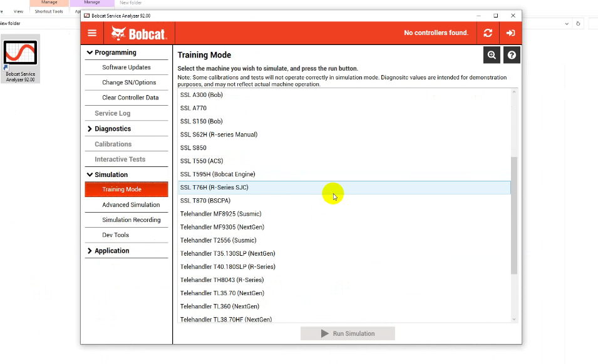Open File Explorer address bar dropdown

tap(567, 24)
